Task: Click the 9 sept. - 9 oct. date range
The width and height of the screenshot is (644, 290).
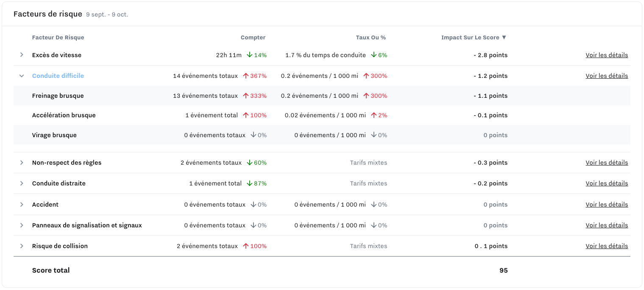Action: tap(107, 14)
